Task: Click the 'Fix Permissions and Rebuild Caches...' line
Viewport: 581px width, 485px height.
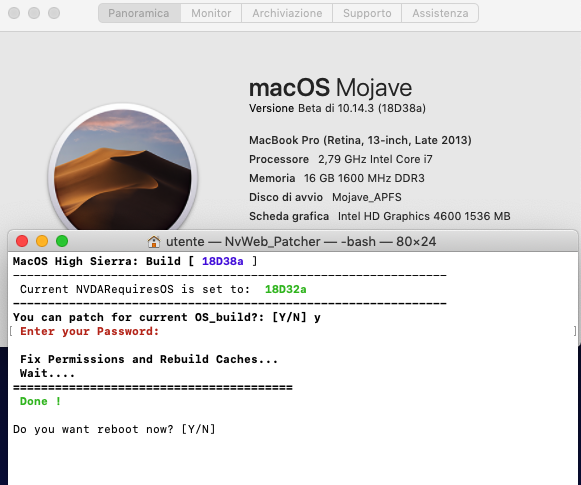Action: pyautogui.click(x=149, y=359)
